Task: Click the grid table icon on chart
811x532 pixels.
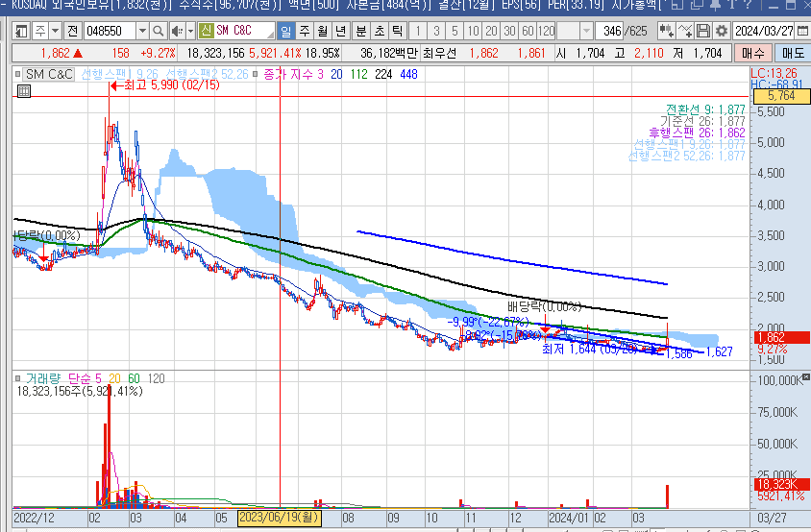Action: 24,91
